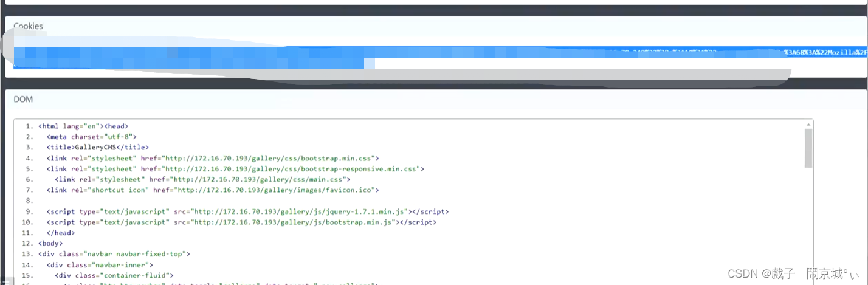Click the favicon.ico shortcut icon line

point(213,190)
